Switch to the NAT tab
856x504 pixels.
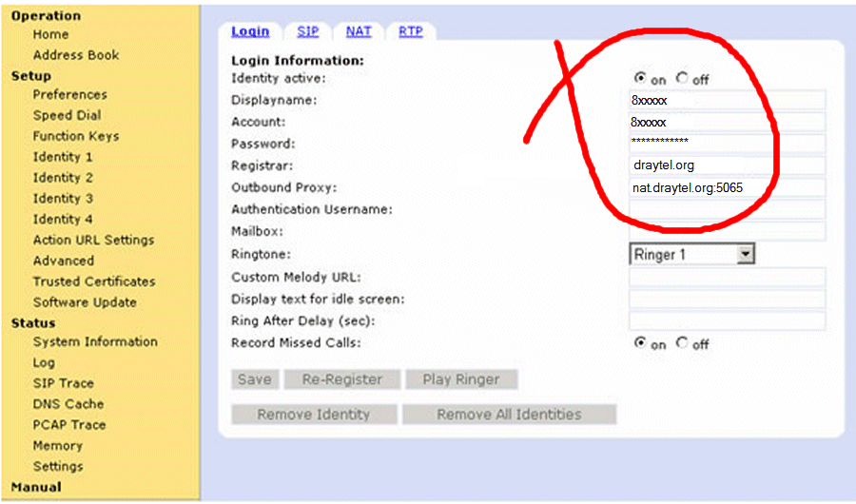[359, 31]
